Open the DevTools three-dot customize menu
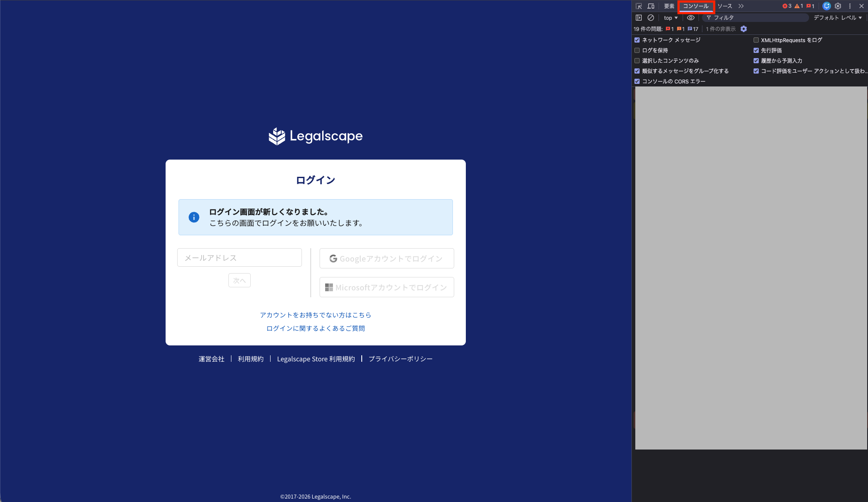 (850, 6)
